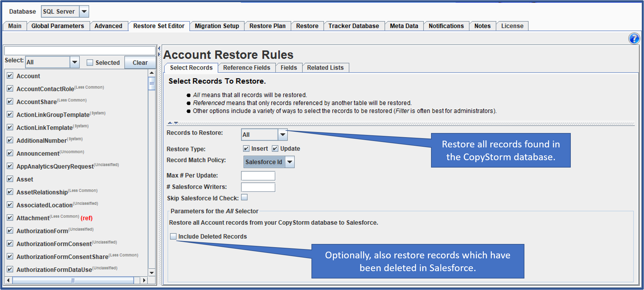Click the list scrollbar down arrow

(x=152, y=273)
